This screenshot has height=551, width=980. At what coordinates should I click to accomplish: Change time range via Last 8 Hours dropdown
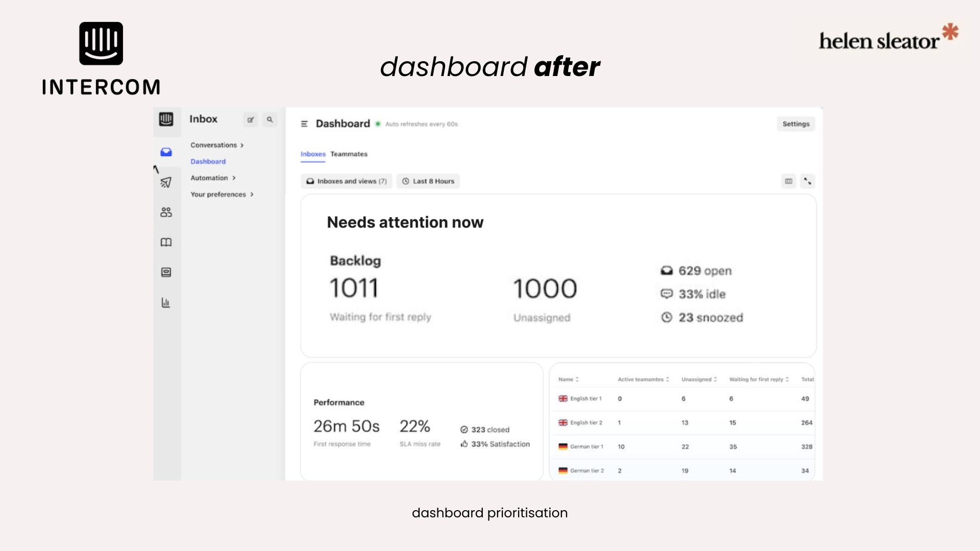[x=428, y=181]
